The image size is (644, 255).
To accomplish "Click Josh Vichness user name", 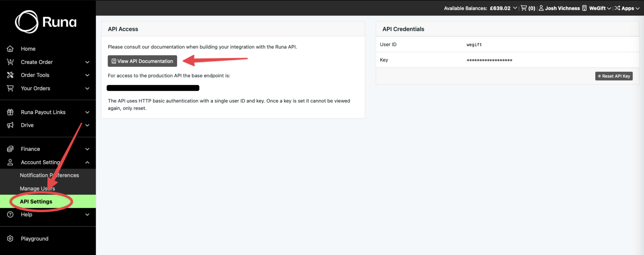I will point(562,8).
